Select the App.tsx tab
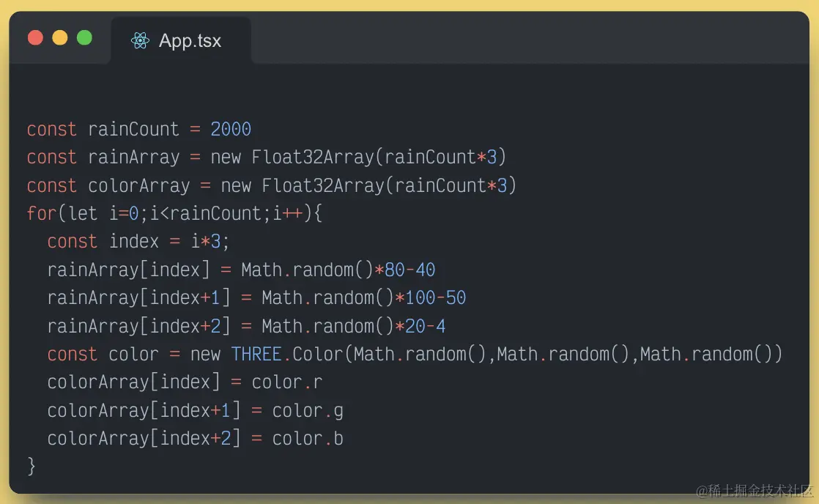The image size is (819, 504). point(181,41)
